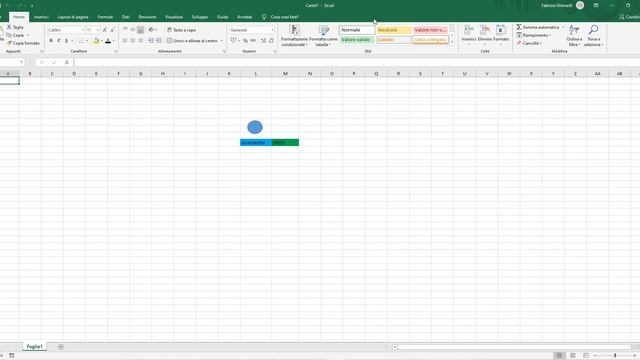Click the Copia icon in Appunti

click(9, 35)
